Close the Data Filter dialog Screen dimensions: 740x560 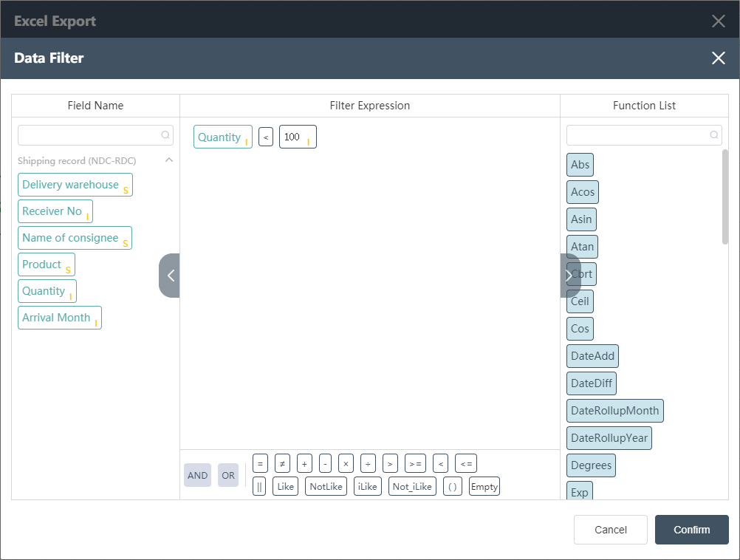[719, 58]
